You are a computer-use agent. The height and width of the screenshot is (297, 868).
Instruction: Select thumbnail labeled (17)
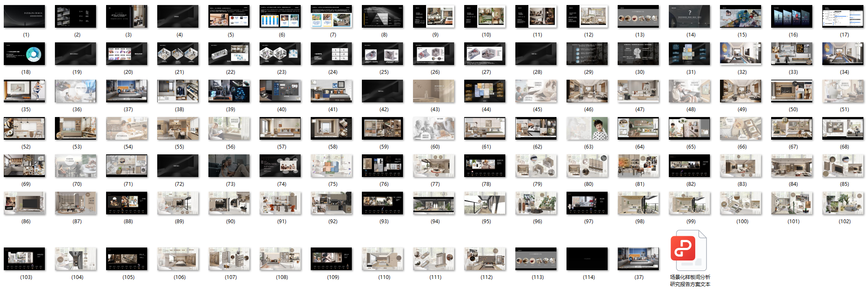pyautogui.click(x=843, y=16)
